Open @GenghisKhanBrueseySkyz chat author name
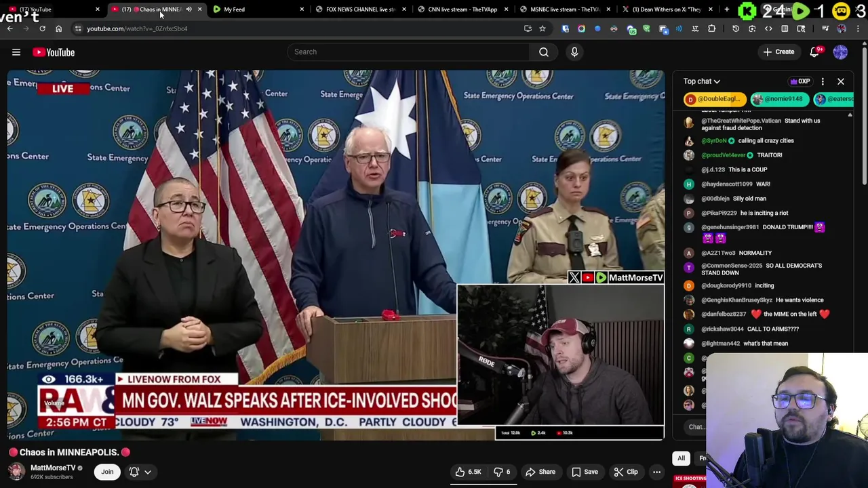This screenshot has height=488, width=868. click(736, 300)
